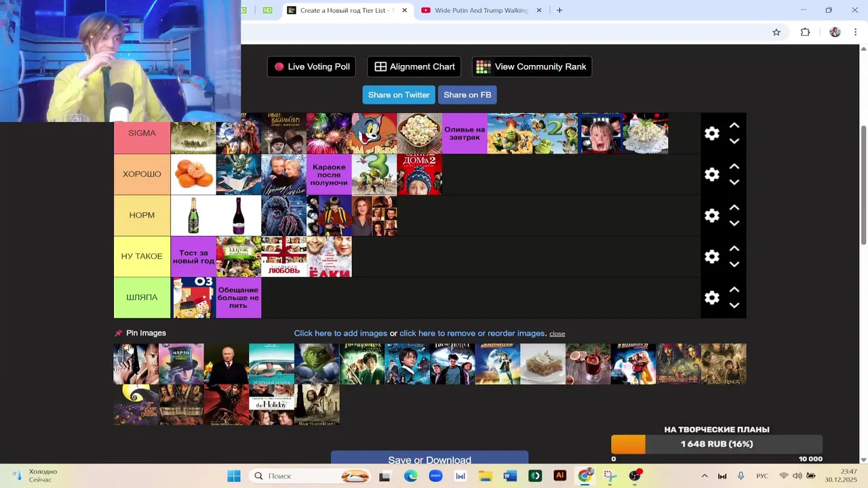Screen dimensions: 868x488
Task: Open Windows Start menu
Action: (234, 476)
